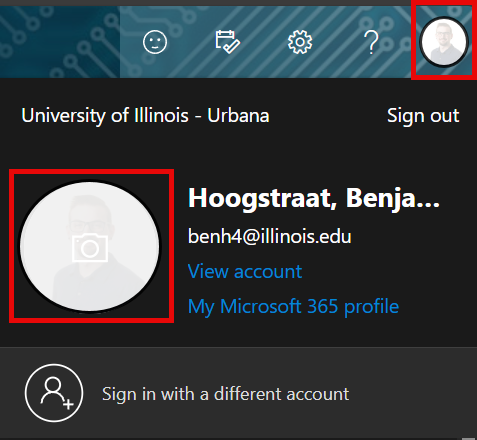
Task: Open My Microsoft 365 profile link
Action: coord(293,306)
